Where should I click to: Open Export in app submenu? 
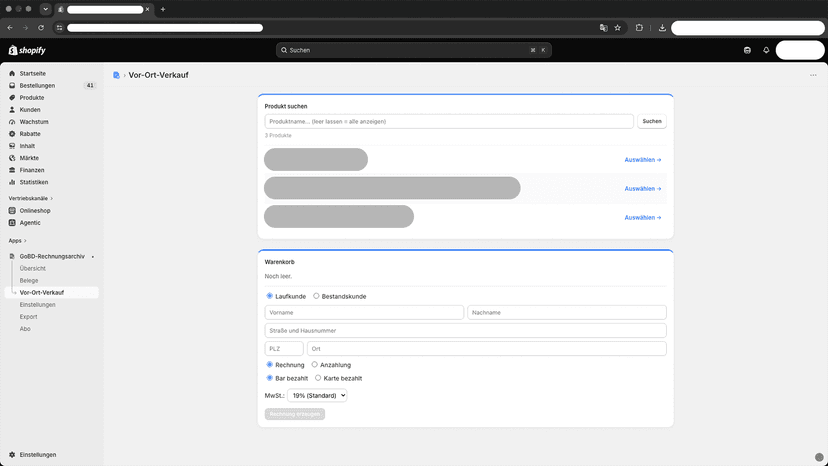coord(29,317)
